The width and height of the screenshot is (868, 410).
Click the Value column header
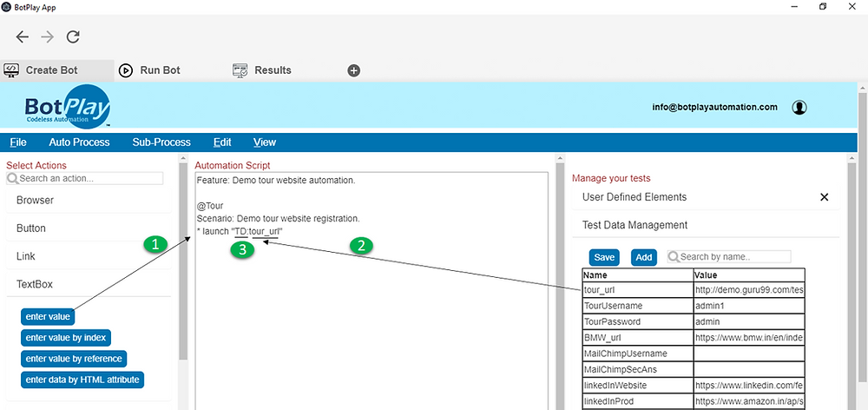pyautogui.click(x=750, y=274)
